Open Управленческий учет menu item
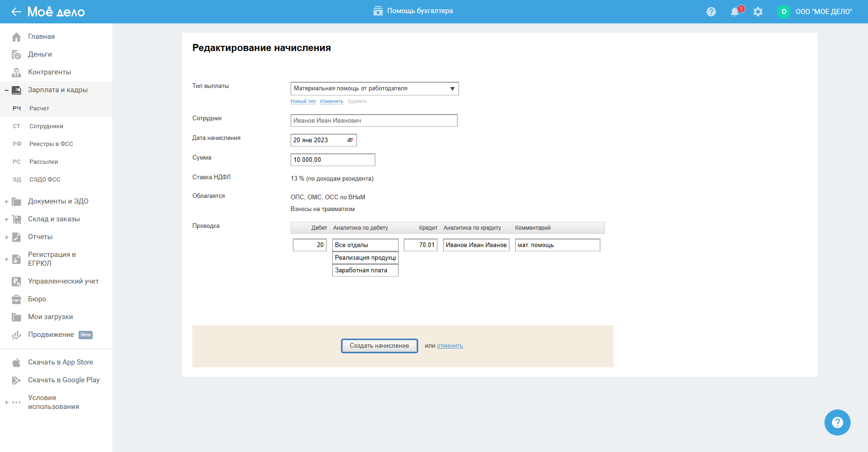This screenshot has height=452, width=868. coord(63,281)
